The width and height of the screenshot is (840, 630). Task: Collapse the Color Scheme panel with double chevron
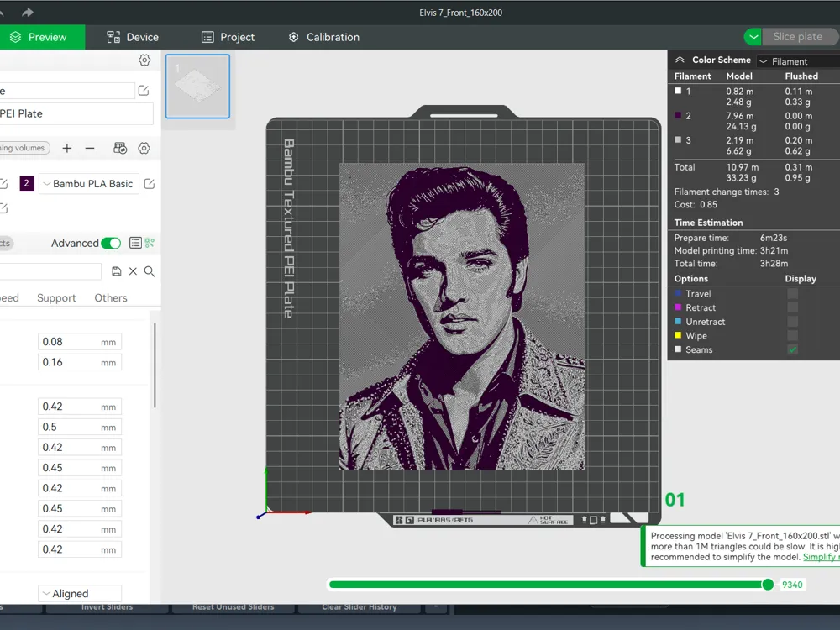[680, 60]
